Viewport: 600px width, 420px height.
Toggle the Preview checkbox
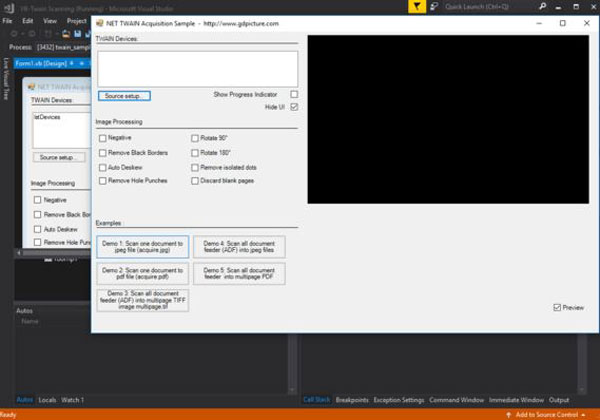[557, 307]
